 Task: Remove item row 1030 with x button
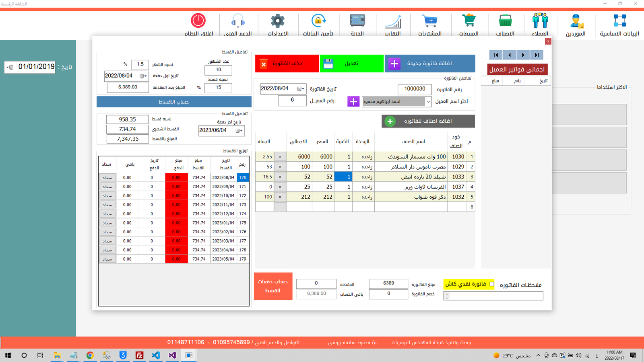280,157
